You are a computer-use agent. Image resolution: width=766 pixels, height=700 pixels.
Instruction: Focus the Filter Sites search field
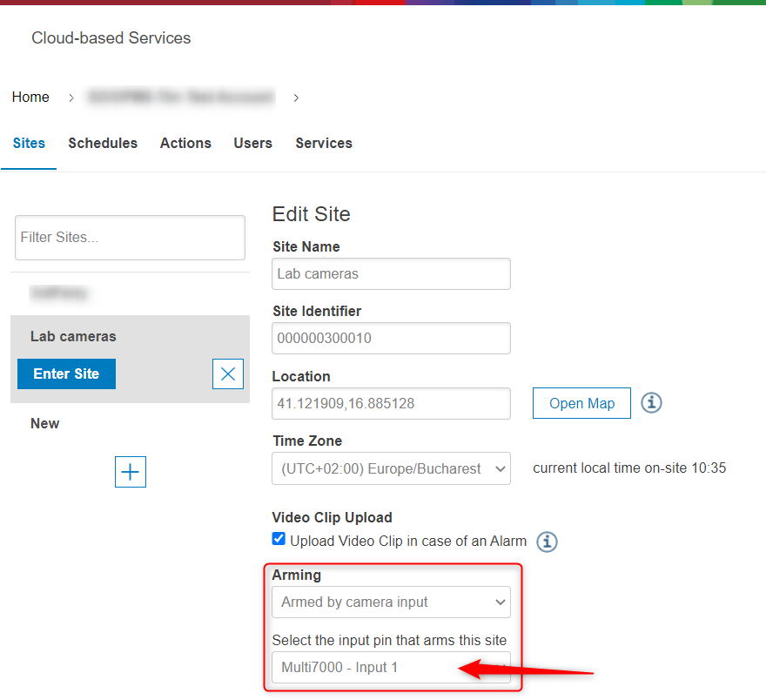[x=130, y=238]
